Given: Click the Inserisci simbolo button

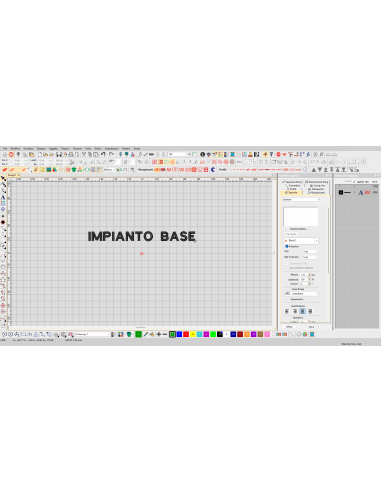Looking at the screenshot, I should [x=298, y=229].
